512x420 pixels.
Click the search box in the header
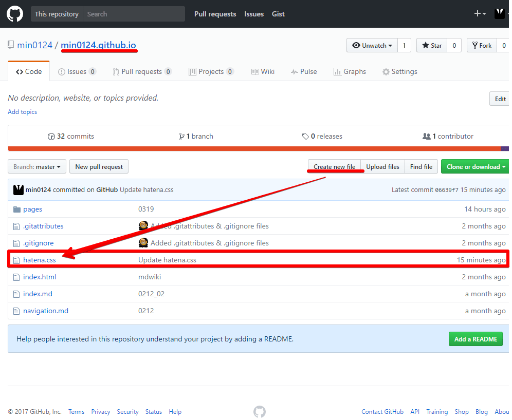134,14
